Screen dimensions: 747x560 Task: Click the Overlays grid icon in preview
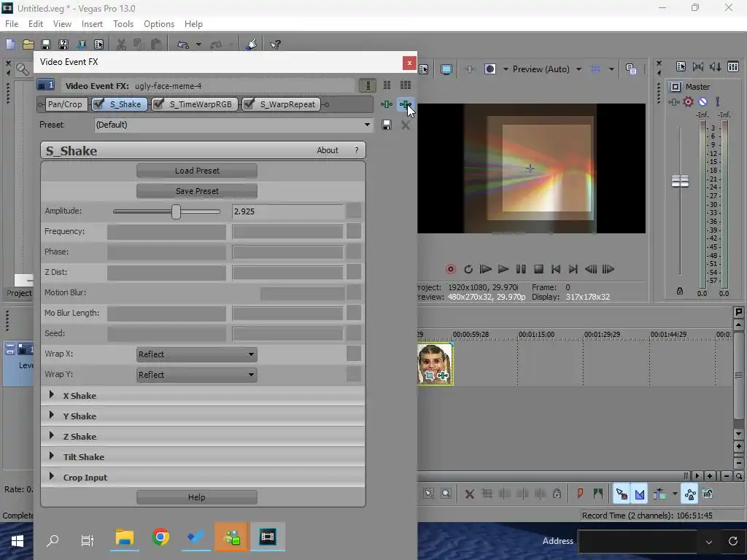596,69
